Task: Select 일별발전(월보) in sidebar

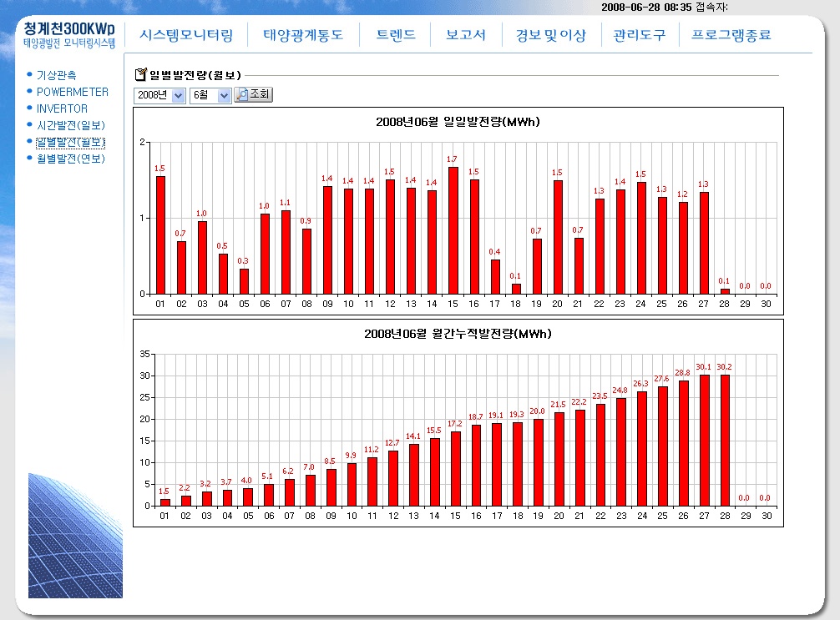Action: tap(70, 142)
